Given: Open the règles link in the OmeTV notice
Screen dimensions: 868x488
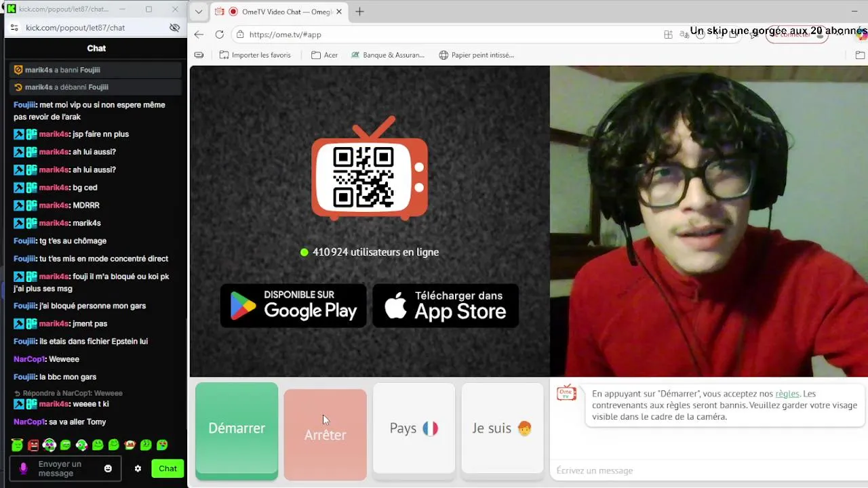Looking at the screenshot, I should [x=787, y=394].
